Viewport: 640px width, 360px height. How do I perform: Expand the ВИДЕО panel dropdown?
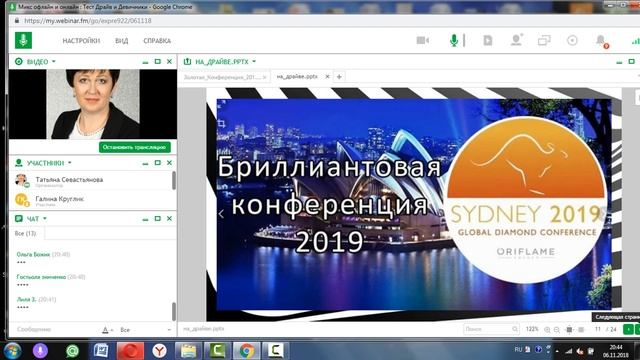[54, 62]
